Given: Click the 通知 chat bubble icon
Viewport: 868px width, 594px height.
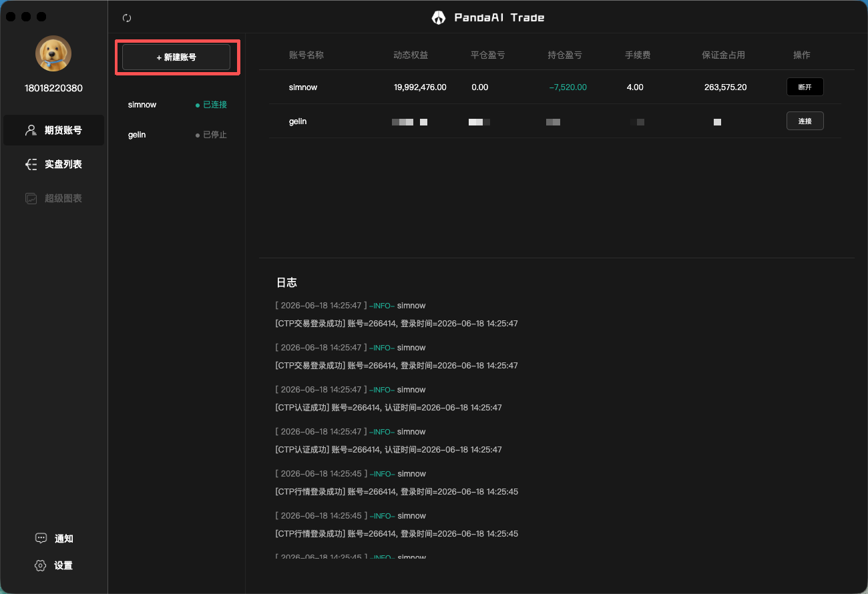Looking at the screenshot, I should click(41, 538).
